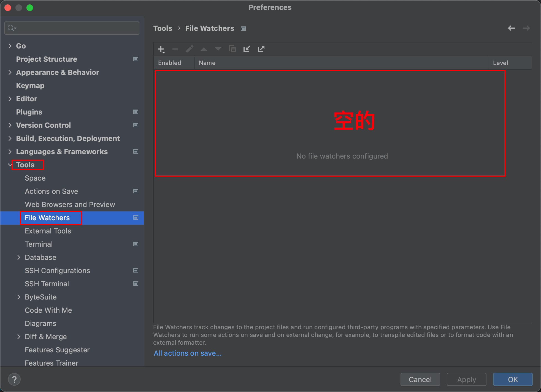Select External Tools in settings tree
Viewport: 541px width, 392px height.
48,231
